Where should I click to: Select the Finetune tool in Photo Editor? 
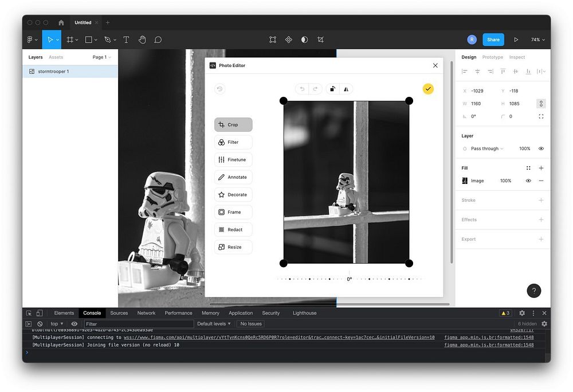(233, 160)
